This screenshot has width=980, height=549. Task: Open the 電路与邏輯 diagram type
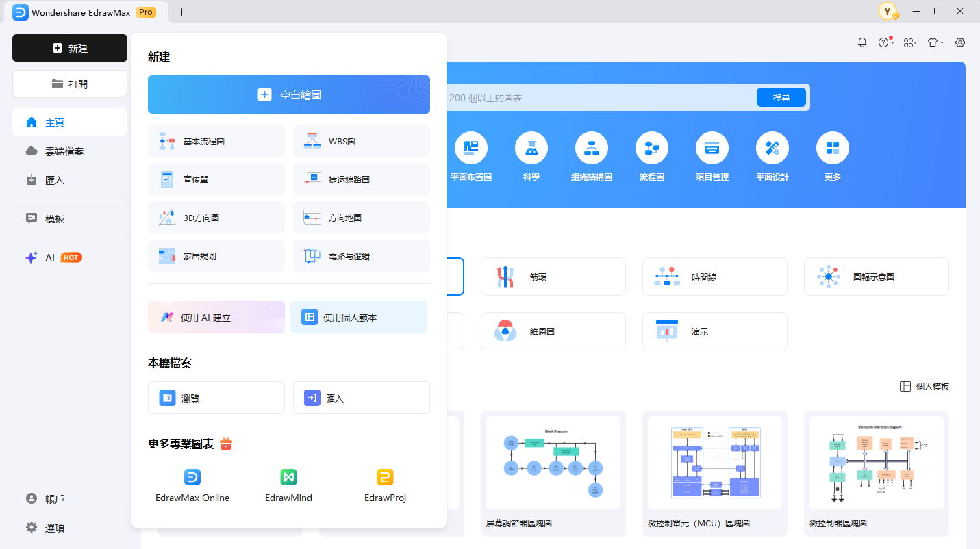361,255
